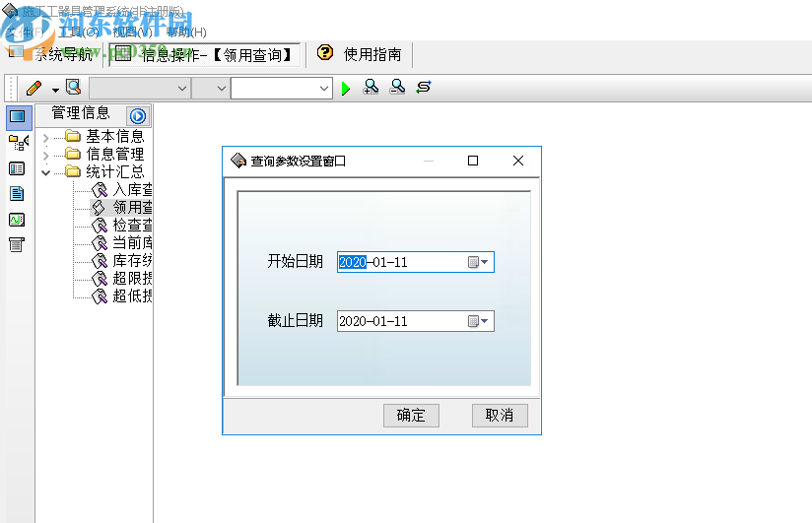Screen dimensions: 812x523
Task: Open the white combo box in toolbar
Action: [282, 88]
